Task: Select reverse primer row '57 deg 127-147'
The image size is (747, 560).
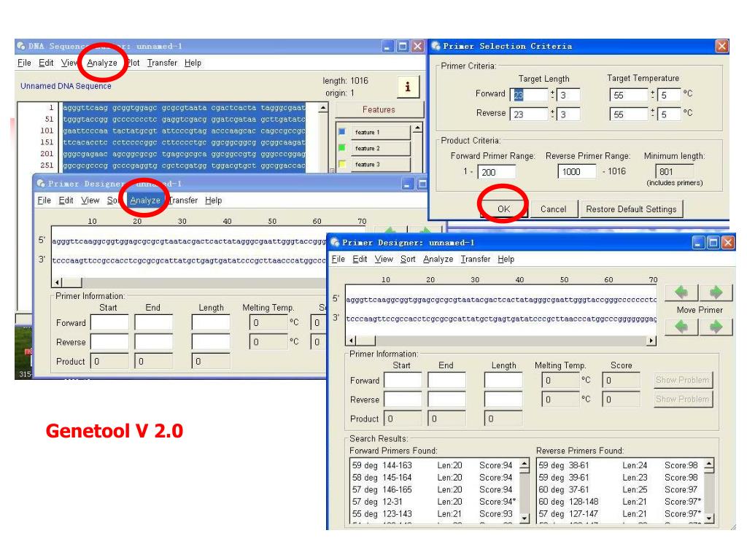Action: [x=620, y=514]
